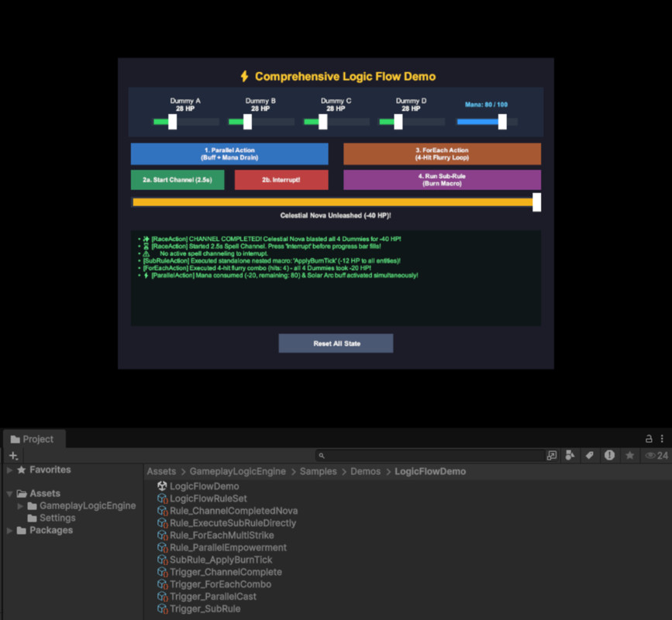
Task: Click the Favorites star icon
Action: [x=22, y=470]
